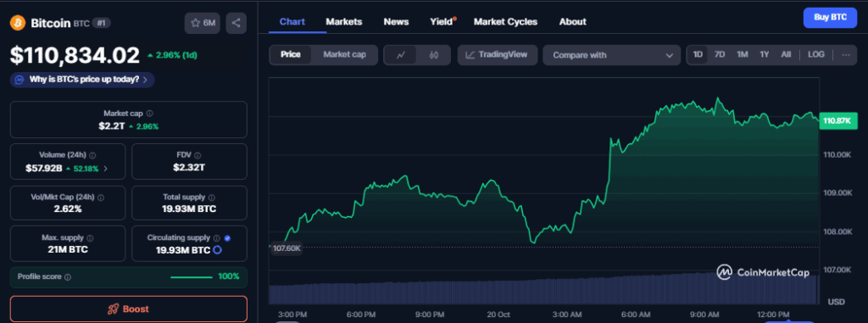The height and width of the screenshot is (323, 868).
Task: Click the $110,834.02 price text
Action: 75,55
